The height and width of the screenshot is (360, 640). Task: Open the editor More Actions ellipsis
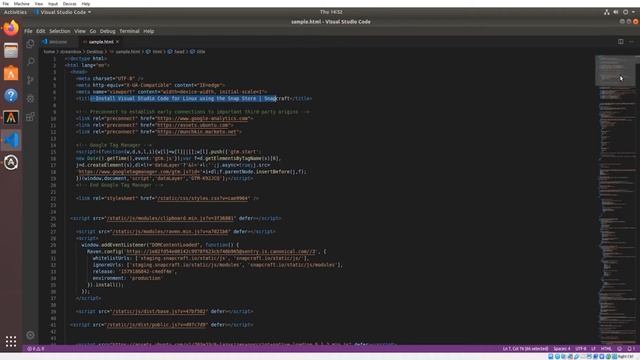click(x=631, y=42)
